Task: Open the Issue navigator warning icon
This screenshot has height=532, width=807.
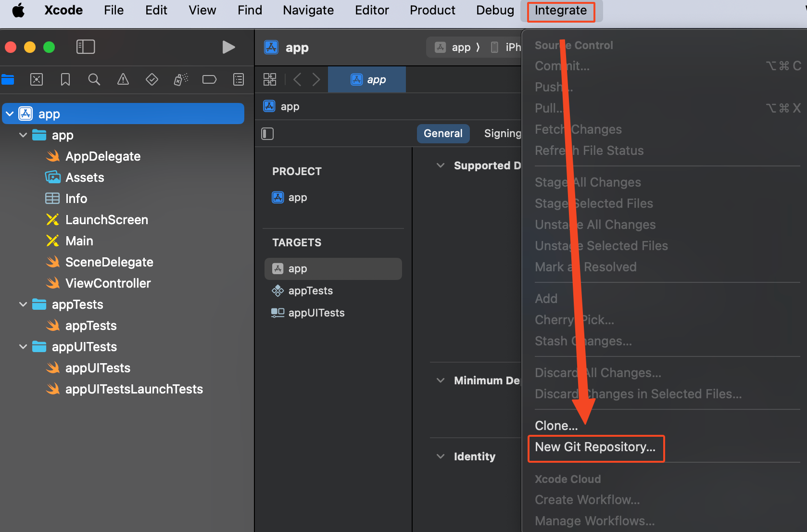Action: coord(123,79)
